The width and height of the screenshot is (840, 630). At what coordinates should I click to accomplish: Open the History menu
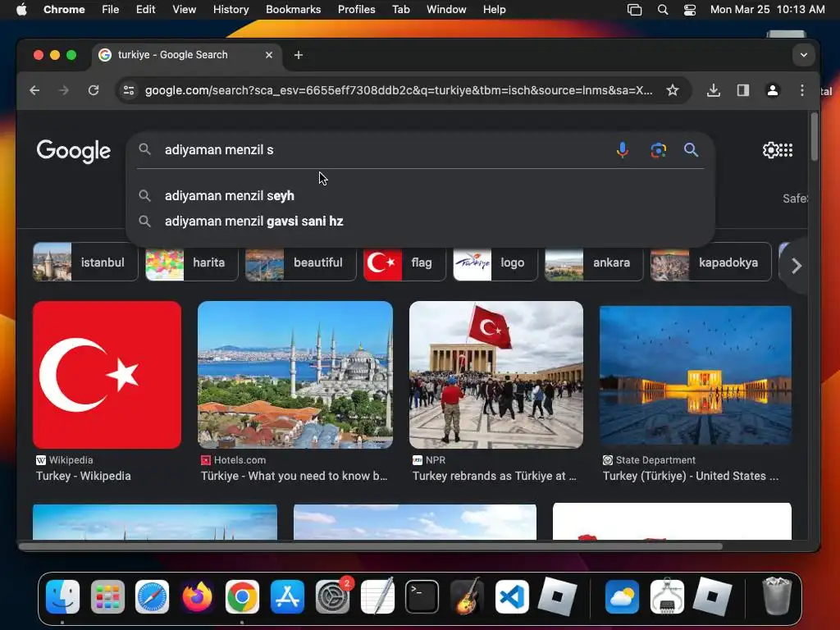[x=231, y=9]
